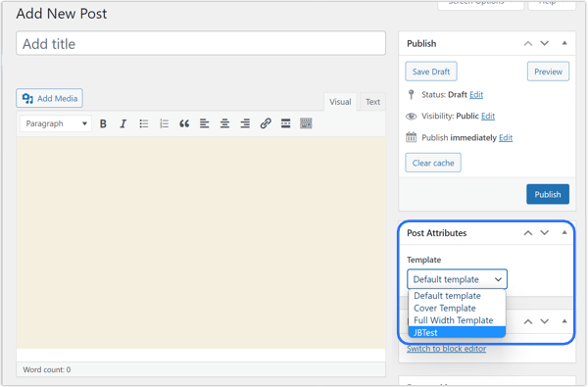Switch to the Text editor tab
The width and height of the screenshot is (588, 387).
(x=372, y=102)
